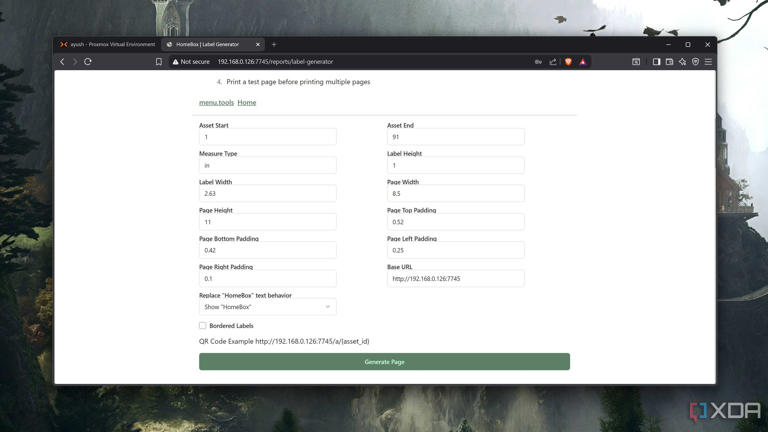Image resolution: width=768 pixels, height=432 pixels.
Task: Edit the Page Width value 8.5
Action: pyautogui.click(x=456, y=193)
